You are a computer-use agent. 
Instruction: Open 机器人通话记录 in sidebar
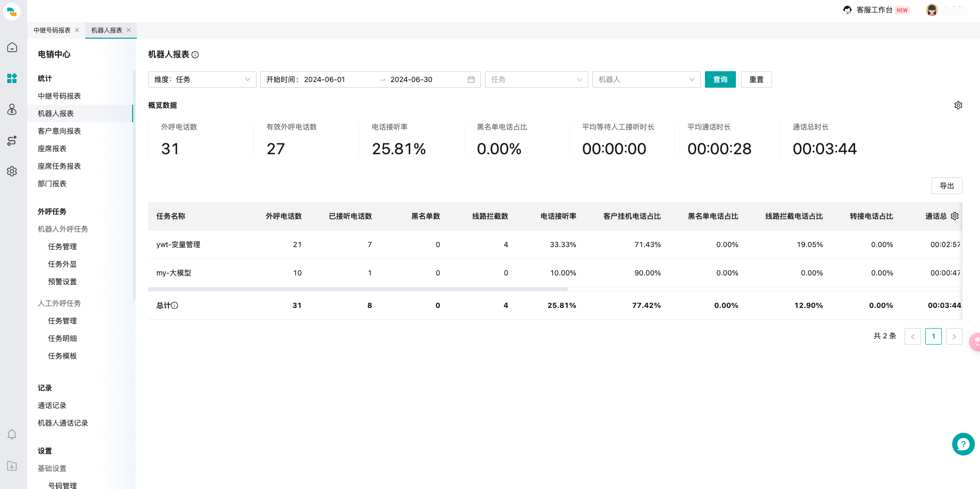click(x=63, y=423)
